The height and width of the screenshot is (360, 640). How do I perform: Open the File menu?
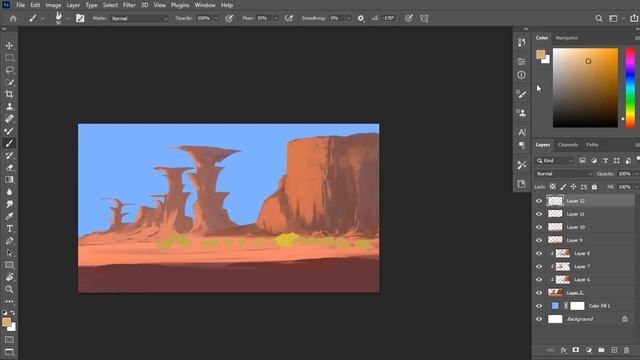pos(20,5)
